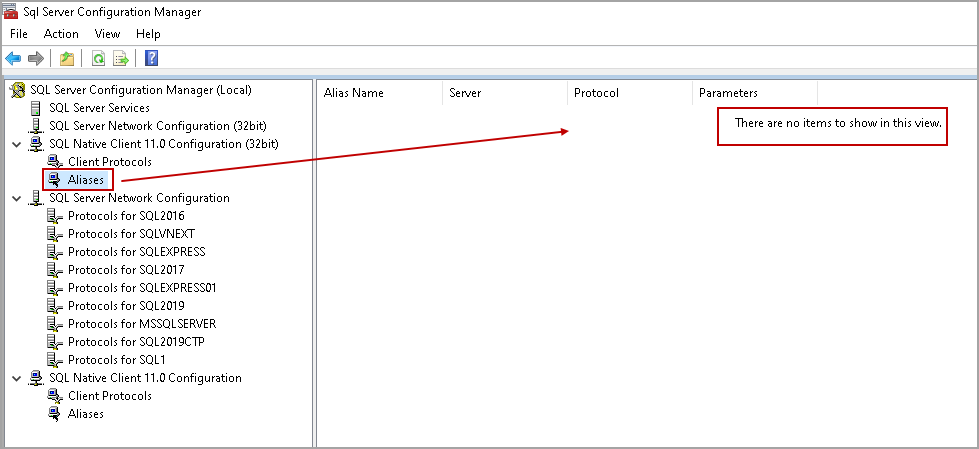
Task: Collapse bottom SQL Native Client 11.0 Configuration node
Action: [x=16, y=378]
